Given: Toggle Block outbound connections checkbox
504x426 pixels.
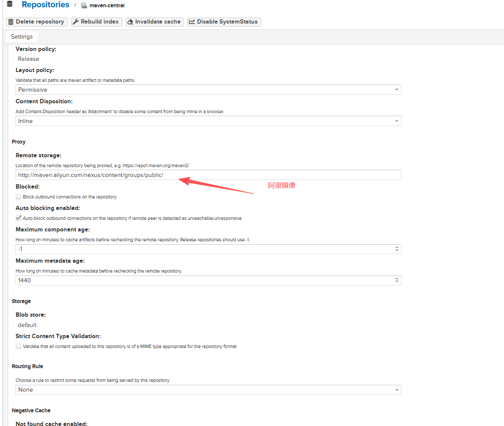Looking at the screenshot, I should [18, 197].
